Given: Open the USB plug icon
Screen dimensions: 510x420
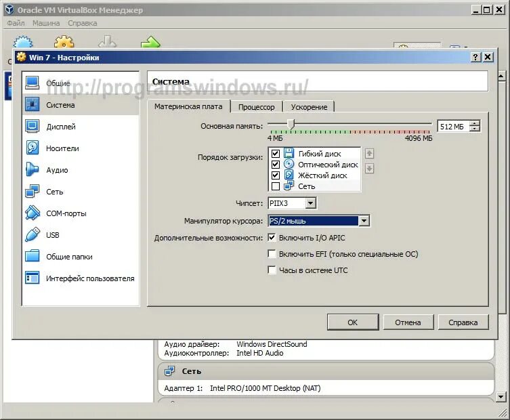Looking at the screenshot, I should click(33, 234).
